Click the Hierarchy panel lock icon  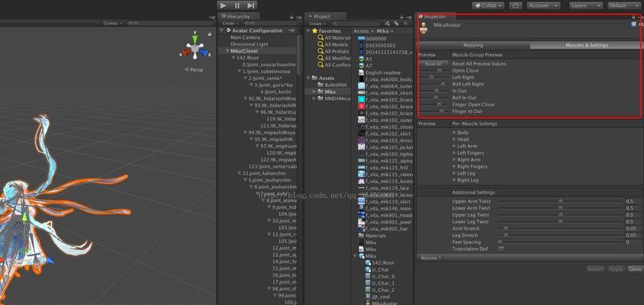[x=291, y=17]
